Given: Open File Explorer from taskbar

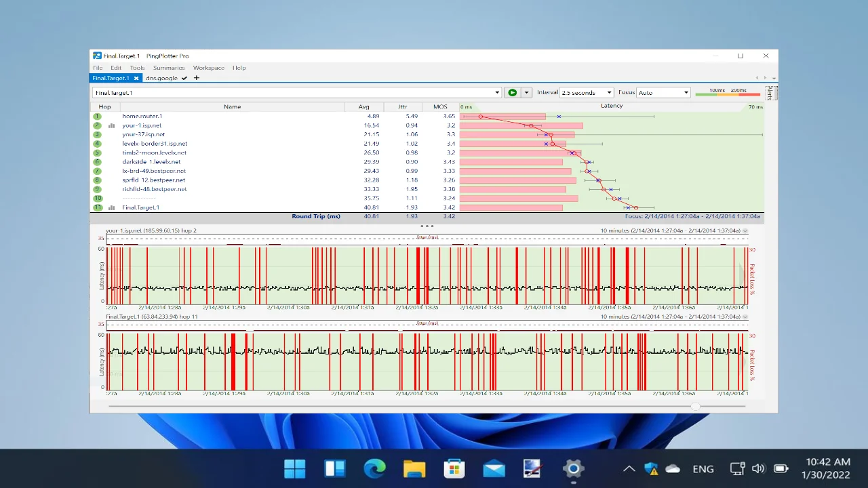Looking at the screenshot, I should click(414, 468).
